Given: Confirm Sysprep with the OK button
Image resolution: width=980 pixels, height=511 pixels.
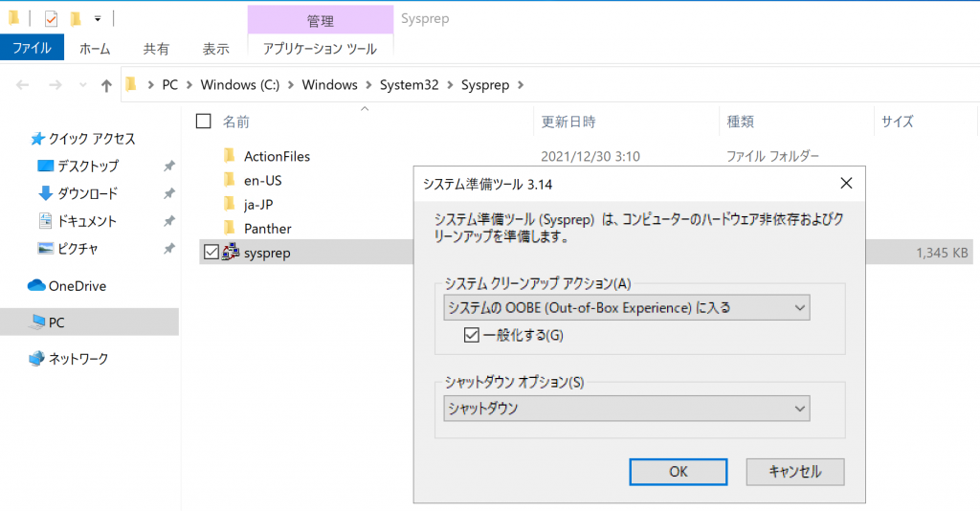Looking at the screenshot, I should point(679,472).
